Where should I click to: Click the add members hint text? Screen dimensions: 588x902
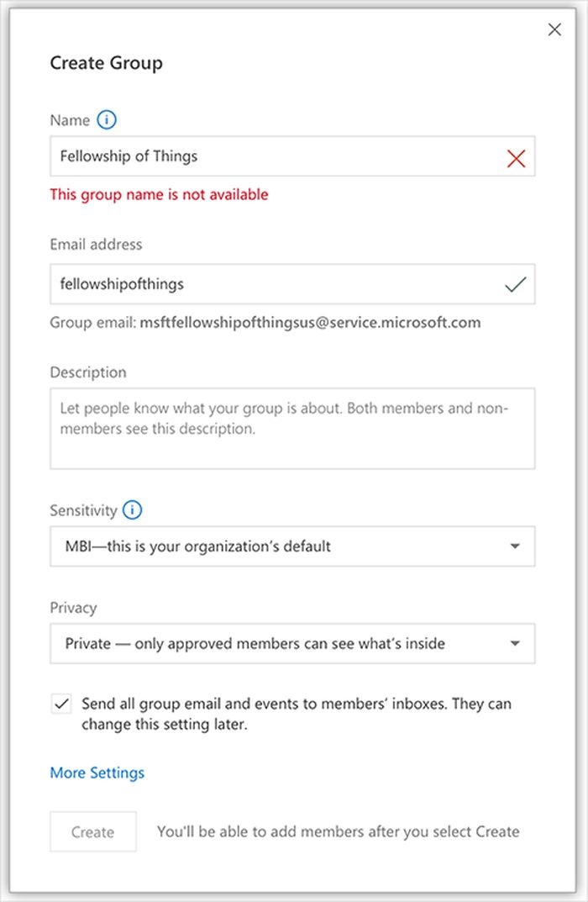click(x=338, y=832)
